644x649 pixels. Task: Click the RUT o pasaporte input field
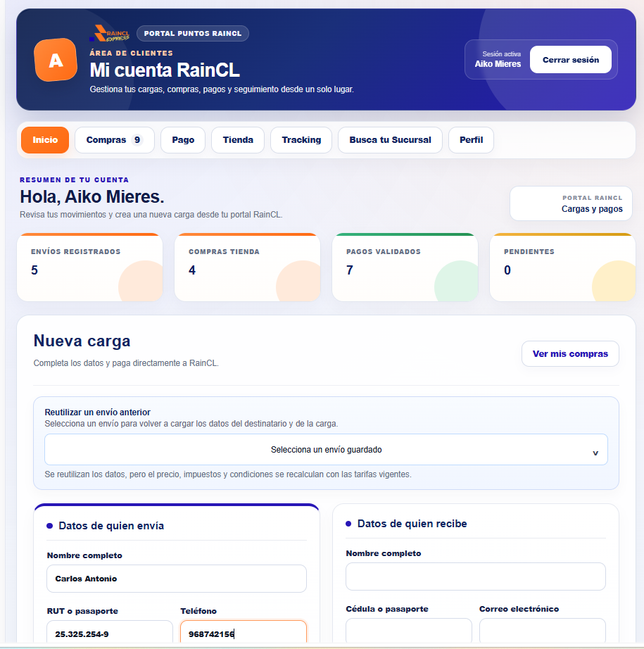pos(110,633)
